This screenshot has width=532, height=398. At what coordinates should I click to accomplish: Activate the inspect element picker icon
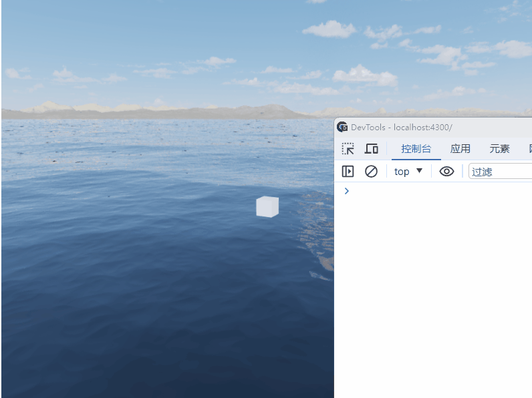pyautogui.click(x=348, y=149)
